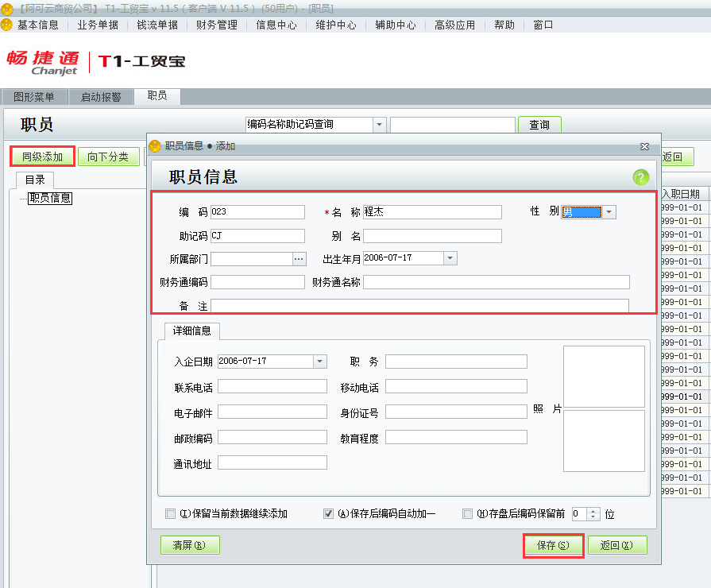This screenshot has width=711, height=588.
Task: Click the orange icon beside 基本信息 menu
Action: click(x=6, y=25)
